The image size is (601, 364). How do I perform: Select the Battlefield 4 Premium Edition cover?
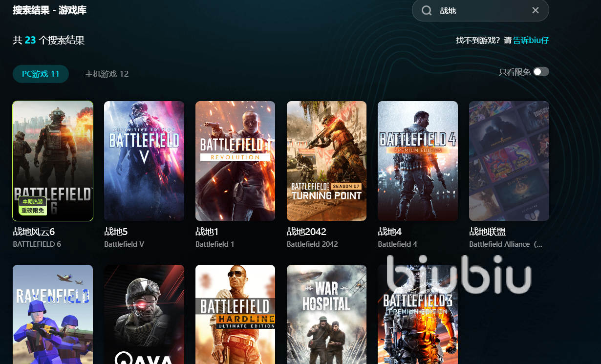pos(418,161)
